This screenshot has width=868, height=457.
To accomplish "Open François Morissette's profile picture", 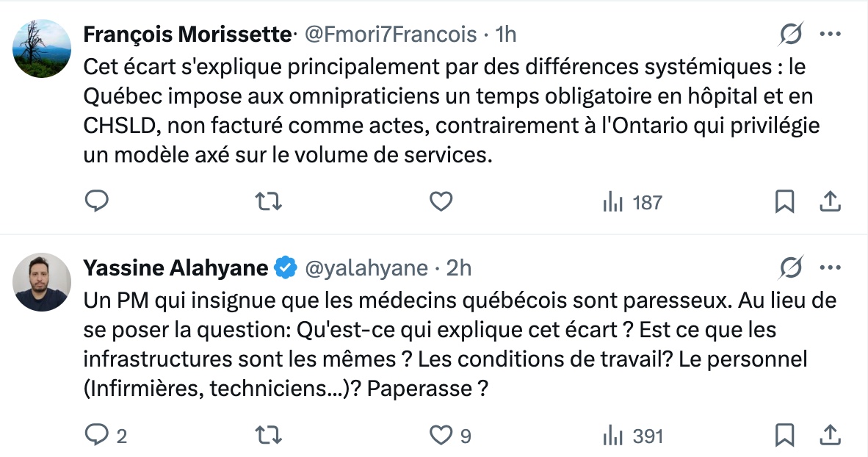I will pos(42,48).
